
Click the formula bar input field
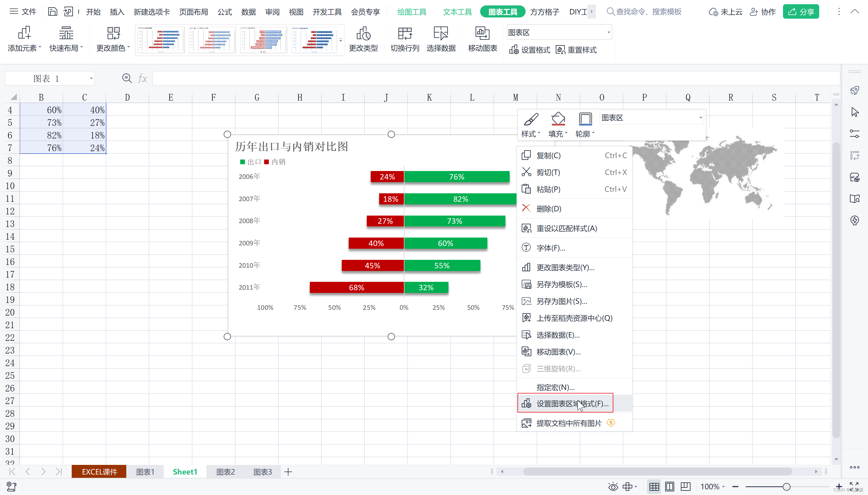[496, 79]
